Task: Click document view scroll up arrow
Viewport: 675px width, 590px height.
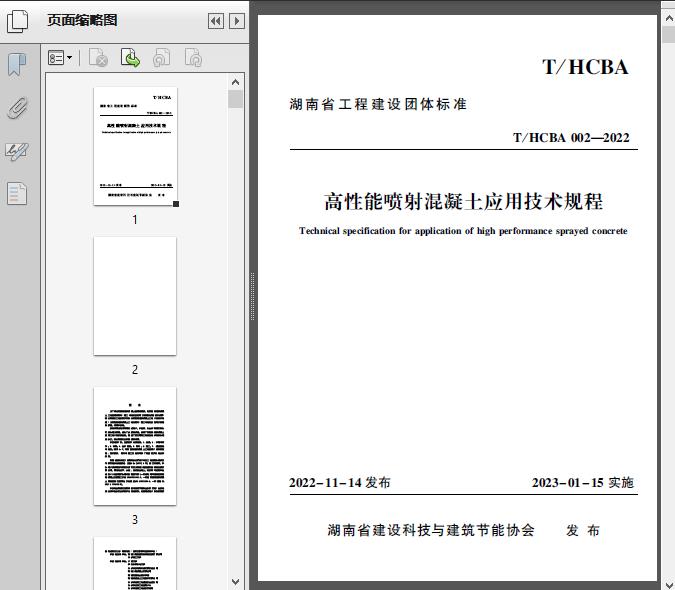Action: (x=669, y=18)
